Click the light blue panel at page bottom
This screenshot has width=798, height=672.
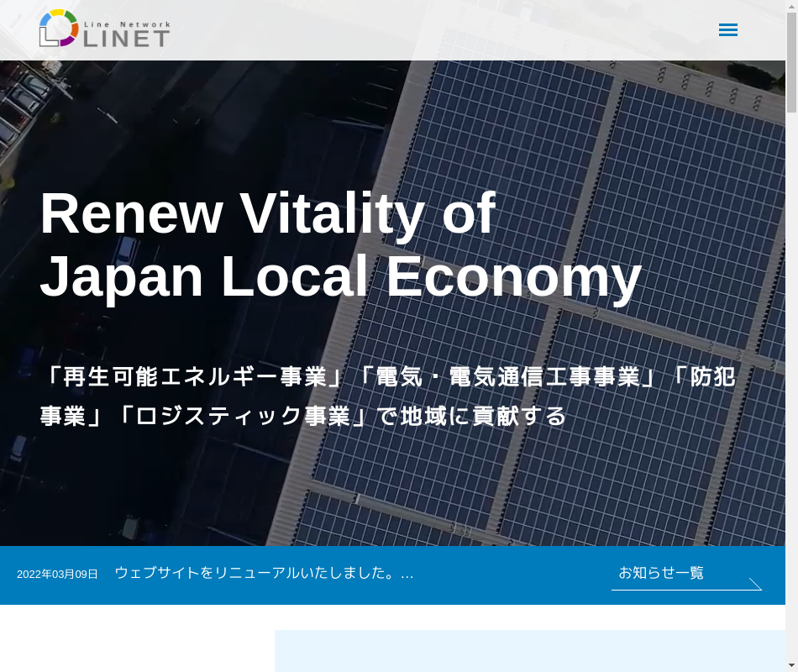(x=529, y=651)
